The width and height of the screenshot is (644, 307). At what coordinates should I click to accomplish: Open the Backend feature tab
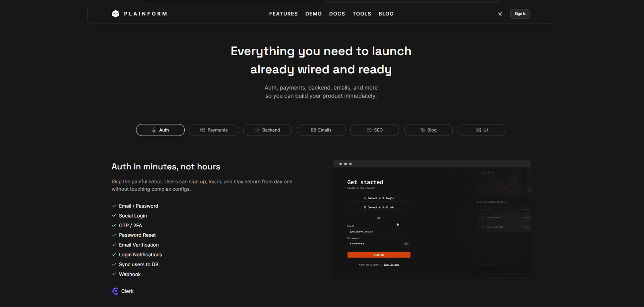[268, 130]
